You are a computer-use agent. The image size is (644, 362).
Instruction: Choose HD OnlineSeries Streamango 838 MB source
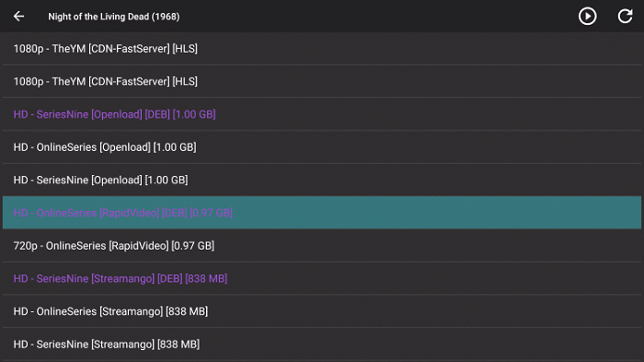[322, 311]
